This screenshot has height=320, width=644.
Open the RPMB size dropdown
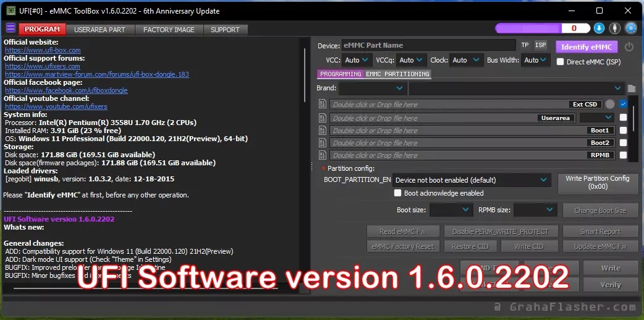535,210
